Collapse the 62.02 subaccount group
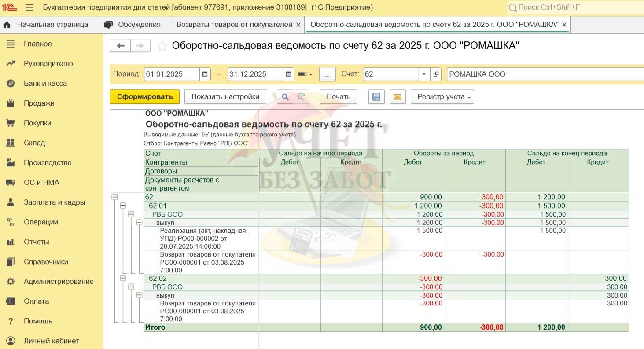 tap(123, 278)
